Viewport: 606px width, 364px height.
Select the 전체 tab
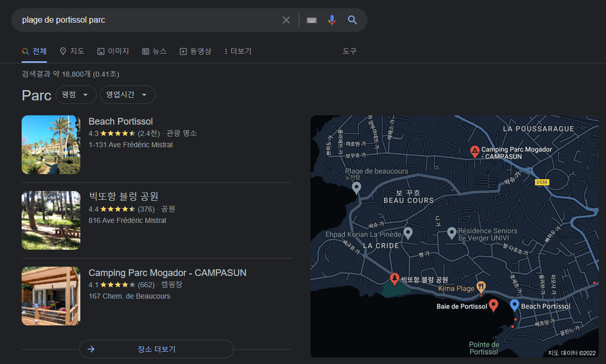[x=34, y=51]
